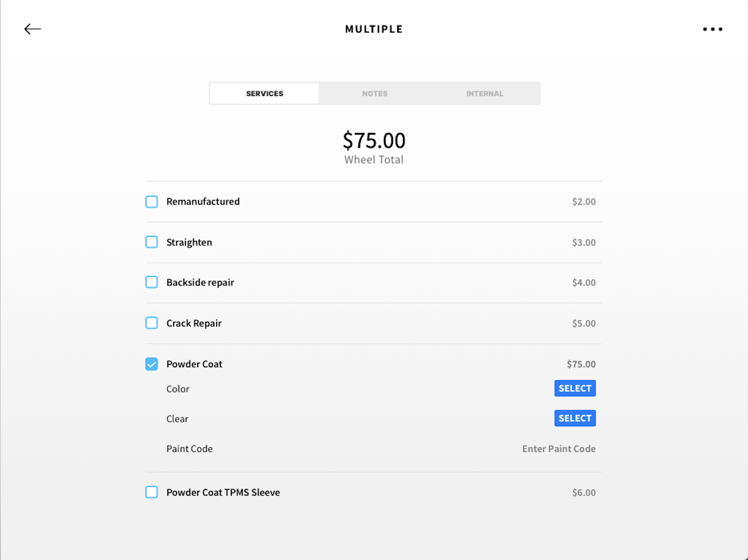The image size is (748, 560).
Task: Tick the Backside repair checkbox
Action: pyautogui.click(x=151, y=282)
